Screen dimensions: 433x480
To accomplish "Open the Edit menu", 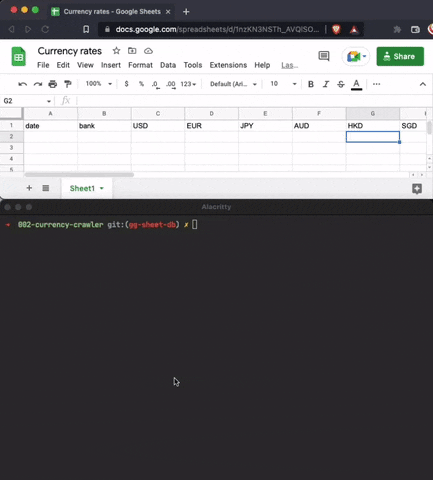I will pos(63,65).
